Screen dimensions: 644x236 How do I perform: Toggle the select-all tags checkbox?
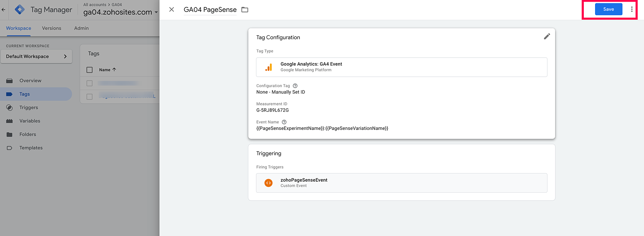(x=90, y=70)
